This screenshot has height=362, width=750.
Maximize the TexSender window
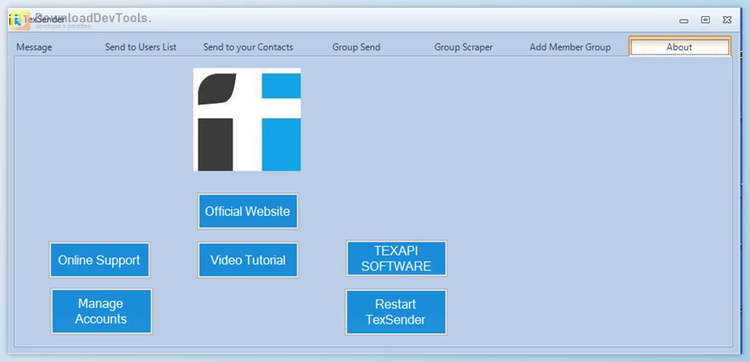coord(706,20)
